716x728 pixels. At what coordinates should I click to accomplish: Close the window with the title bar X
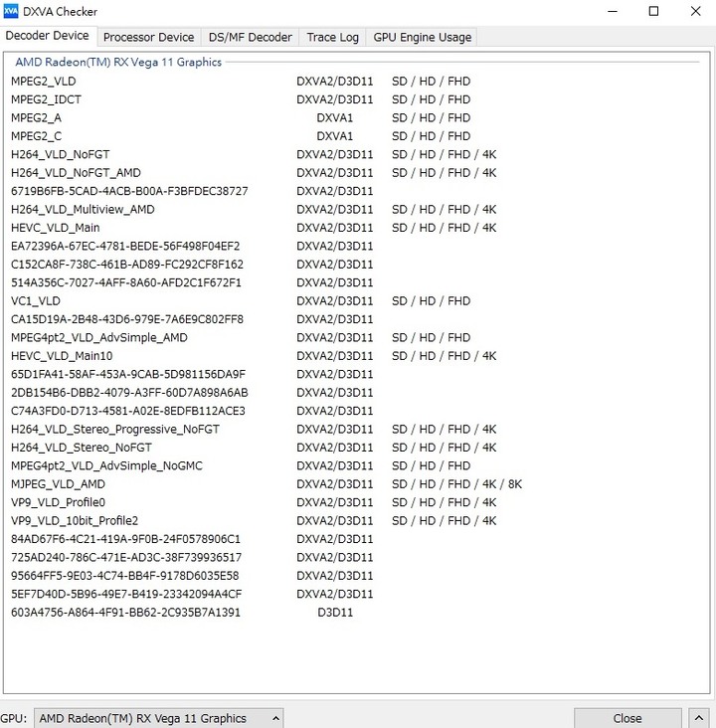[695, 11]
